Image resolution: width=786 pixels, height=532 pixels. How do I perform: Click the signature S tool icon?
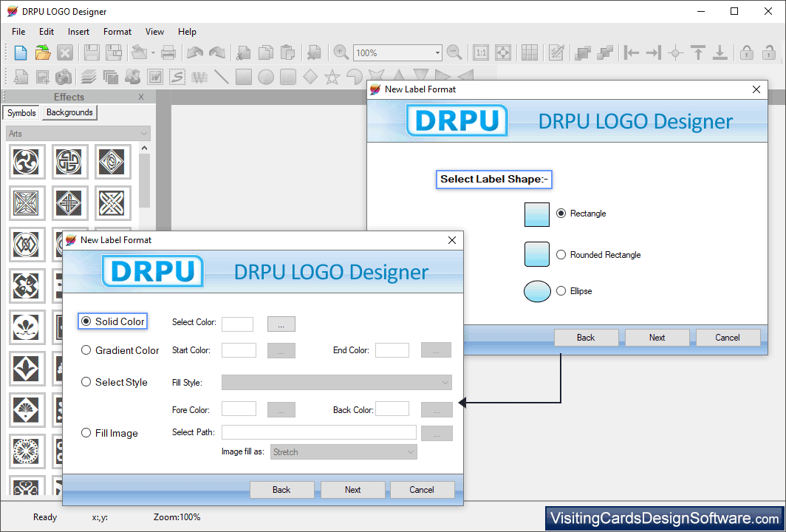pos(177,77)
